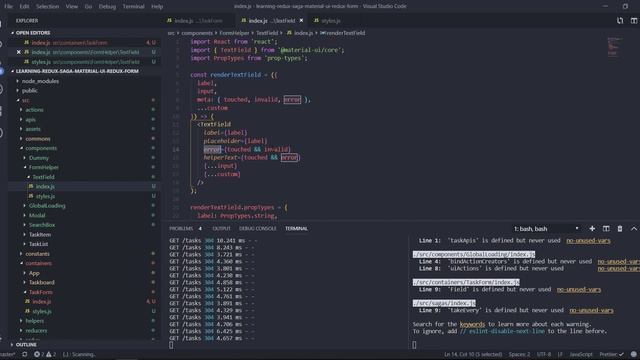Open the File menu

click(9, 6)
